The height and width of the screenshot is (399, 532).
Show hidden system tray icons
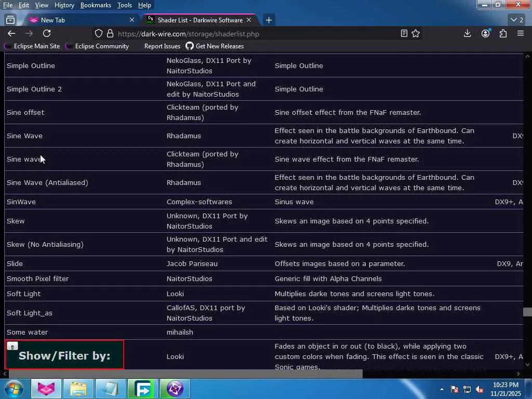click(x=442, y=389)
